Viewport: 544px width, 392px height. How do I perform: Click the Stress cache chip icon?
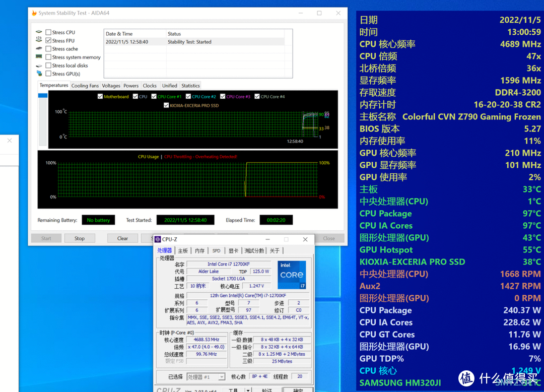click(39, 48)
